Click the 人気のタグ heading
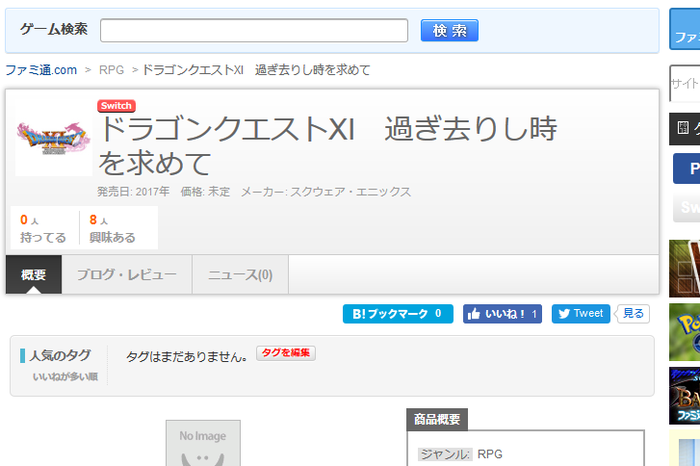 tap(60, 356)
